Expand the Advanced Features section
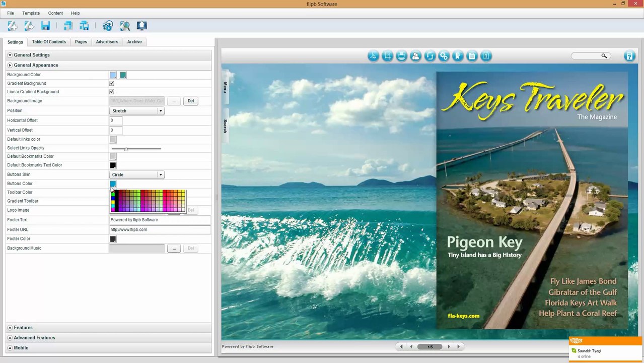 108,338
